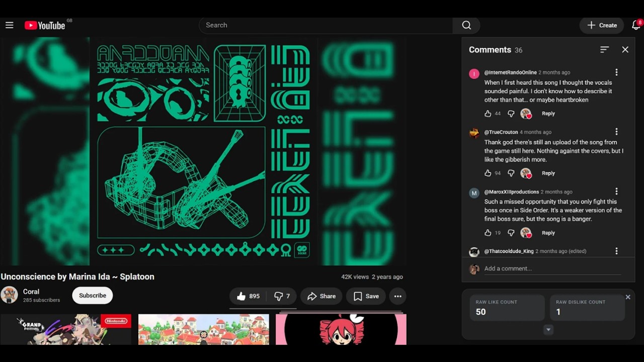Open Coral channel avatar
The width and height of the screenshot is (644, 362).
tap(9, 295)
